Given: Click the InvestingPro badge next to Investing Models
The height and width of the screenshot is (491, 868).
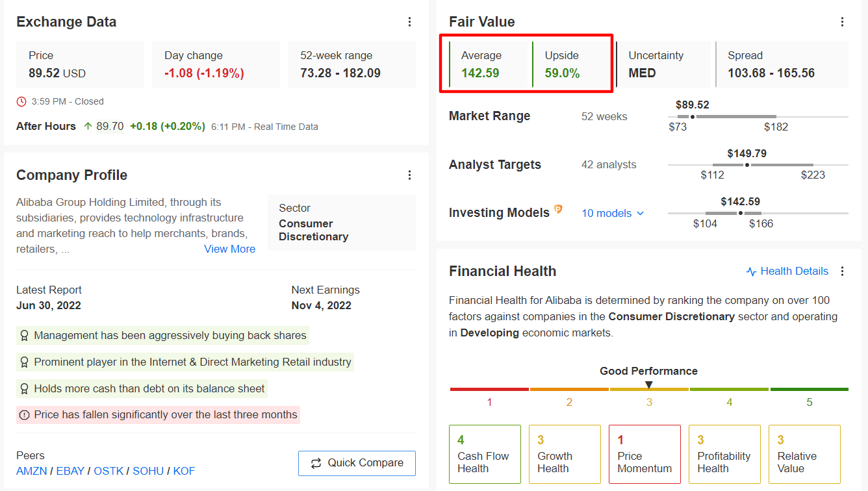Looking at the screenshot, I should click(557, 210).
